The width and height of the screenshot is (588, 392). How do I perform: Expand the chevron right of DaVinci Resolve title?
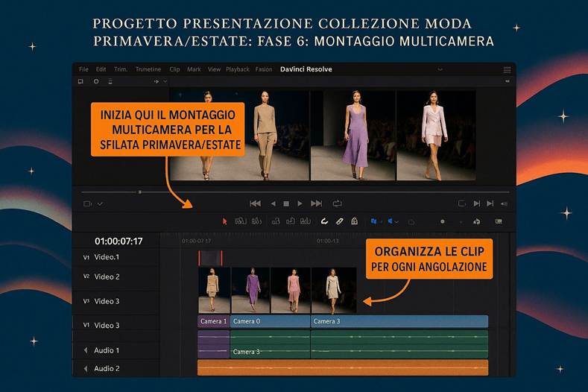coord(440,69)
